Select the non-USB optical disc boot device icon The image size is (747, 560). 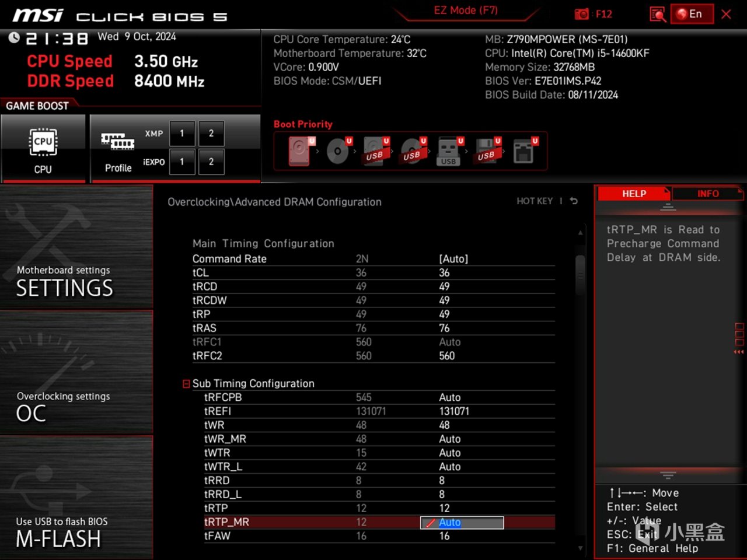coord(338,151)
